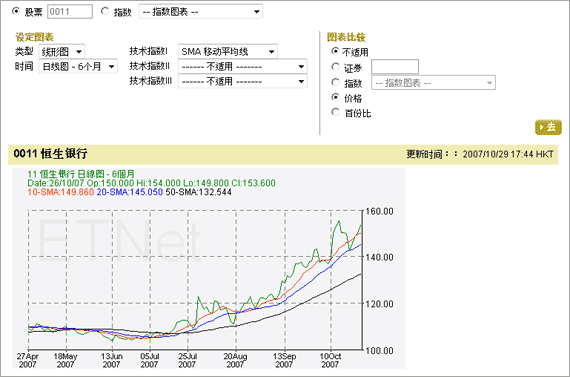Select the 指数 radio button at top
Viewport: 570px width, 377px height.
pyautogui.click(x=105, y=11)
